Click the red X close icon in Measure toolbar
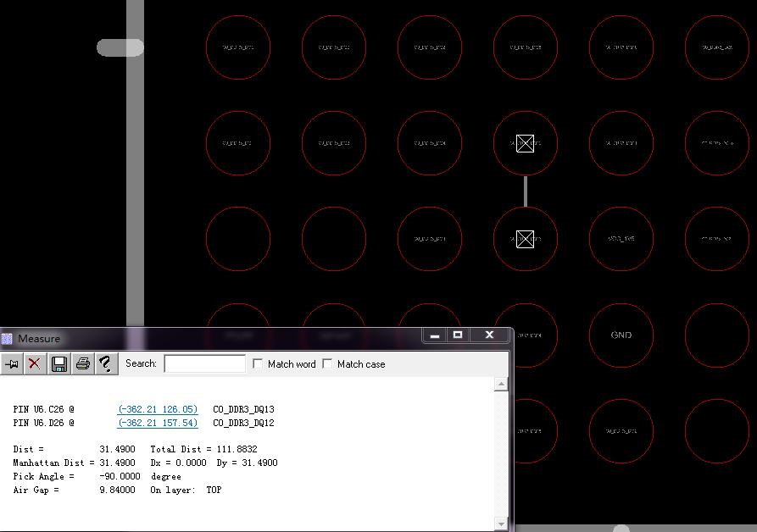The width and height of the screenshot is (757, 532). [x=35, y=363]
